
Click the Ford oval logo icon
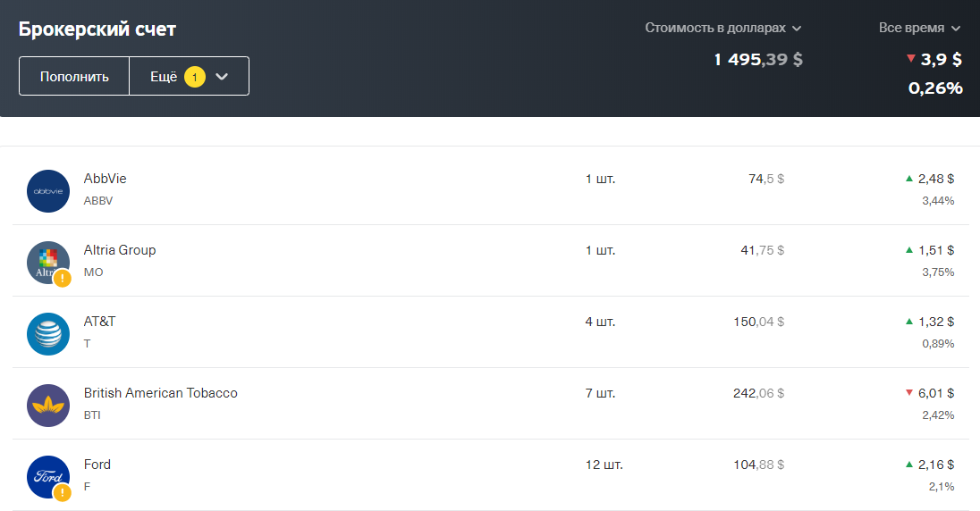(x=48, y=477)
